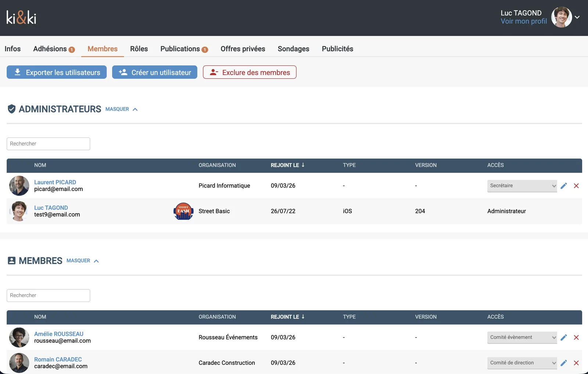
Task: Edit Amélie ROUSSEAU with pencil icon
Action: (564, 337)
